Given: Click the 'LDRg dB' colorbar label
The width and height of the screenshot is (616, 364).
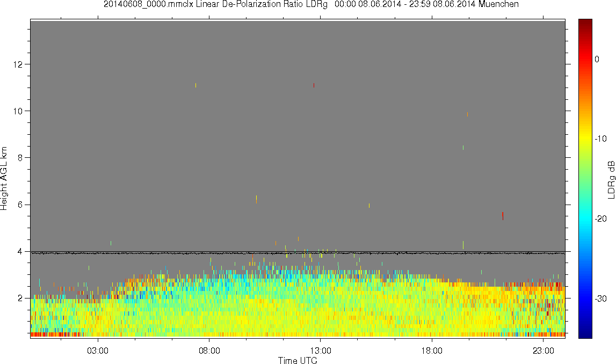Looking at the screenshot, I should 611,179.
